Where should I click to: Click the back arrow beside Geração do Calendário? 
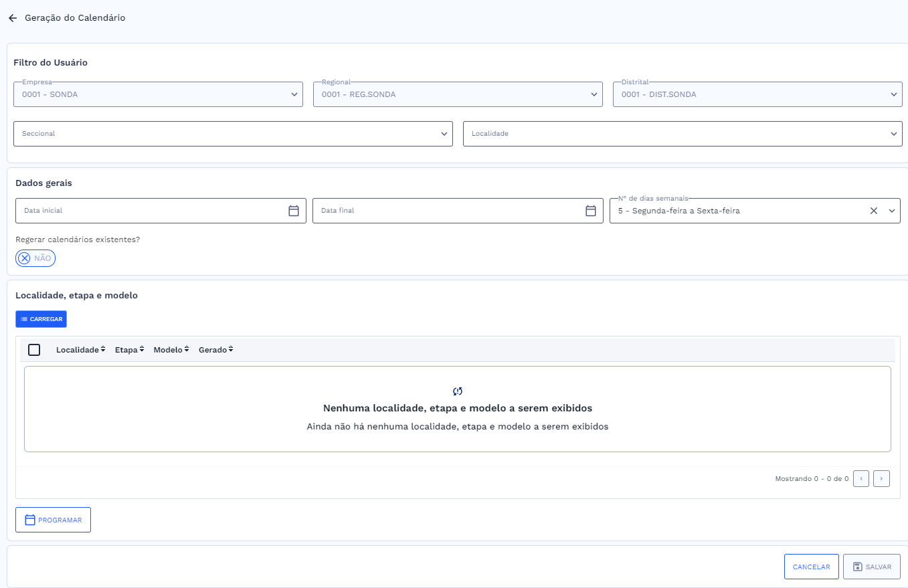[x=13, y=18]
